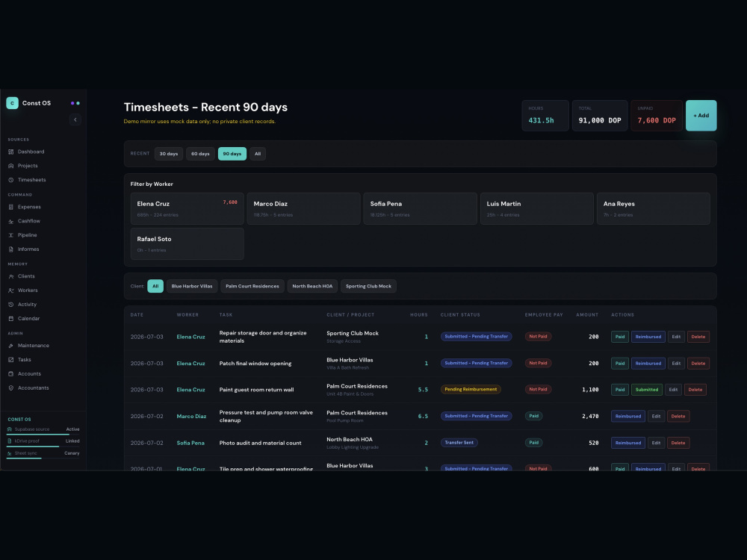Select the Timesheets clock icon
The height and width of the screenshot is (560, 747).
11,180
